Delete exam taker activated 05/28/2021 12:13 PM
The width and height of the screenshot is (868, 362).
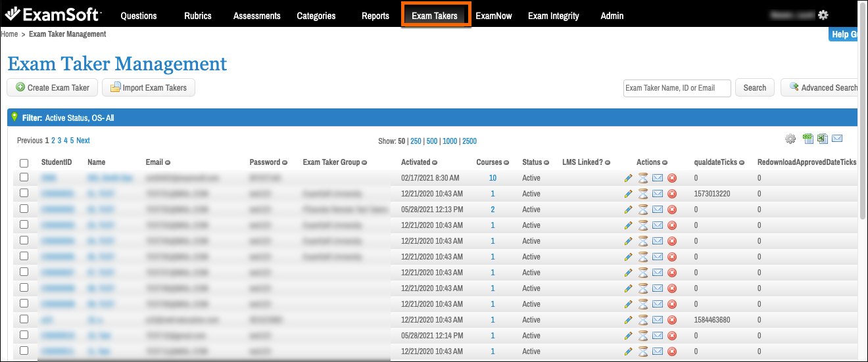672,210
